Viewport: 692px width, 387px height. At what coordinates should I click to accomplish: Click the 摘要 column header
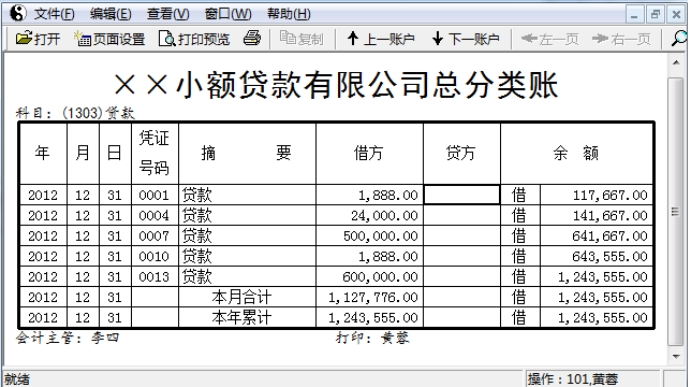246,153
